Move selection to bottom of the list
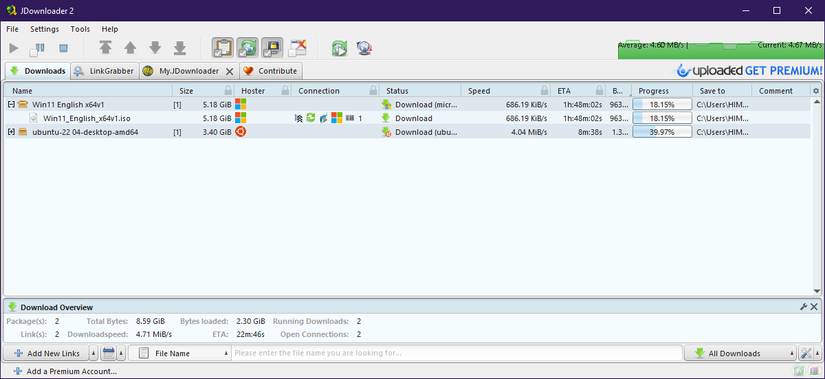825x379 pixels. (180, 48)
